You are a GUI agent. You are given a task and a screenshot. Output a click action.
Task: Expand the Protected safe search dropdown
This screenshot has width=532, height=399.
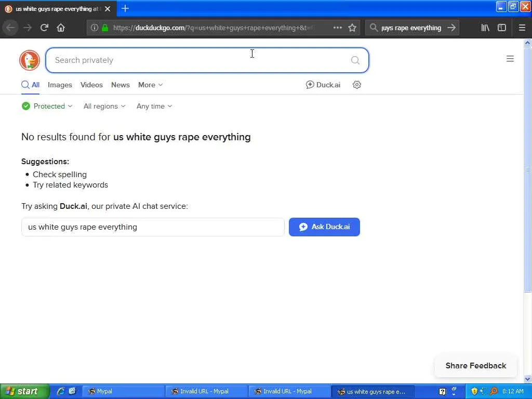point(47,106)
